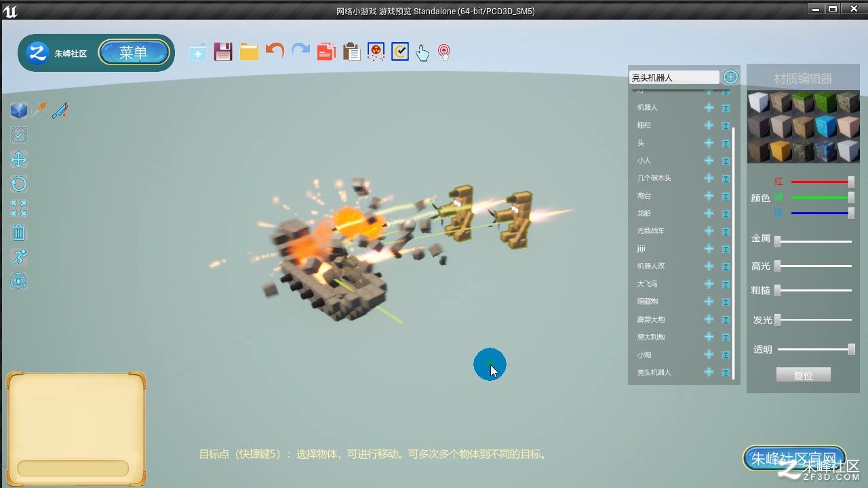Viewport: 868px width, 488px height.
Task: Click the running man play icon
Action: coord(19,257)
